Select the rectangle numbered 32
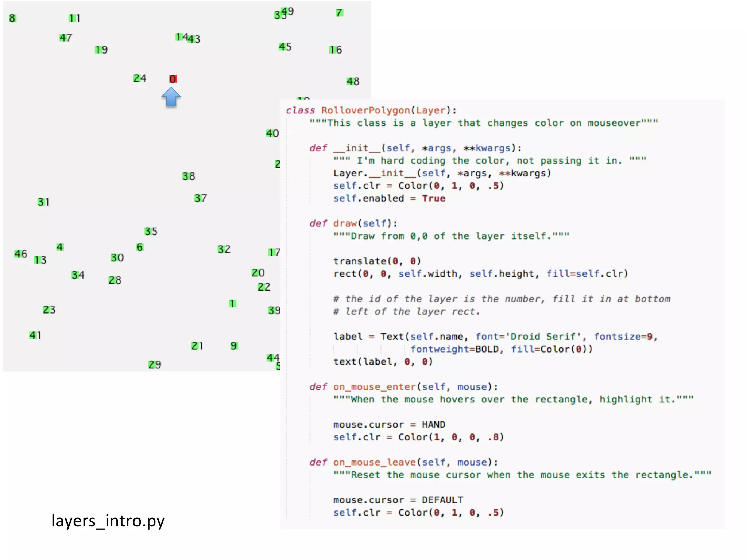Screen dimensions: 747x560 (x=221, y=249)
